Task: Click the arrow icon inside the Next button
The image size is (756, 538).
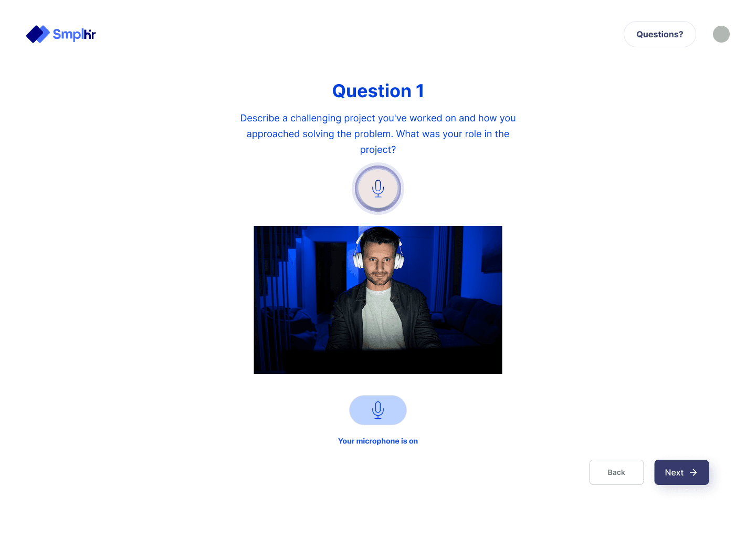Action: 694,472
